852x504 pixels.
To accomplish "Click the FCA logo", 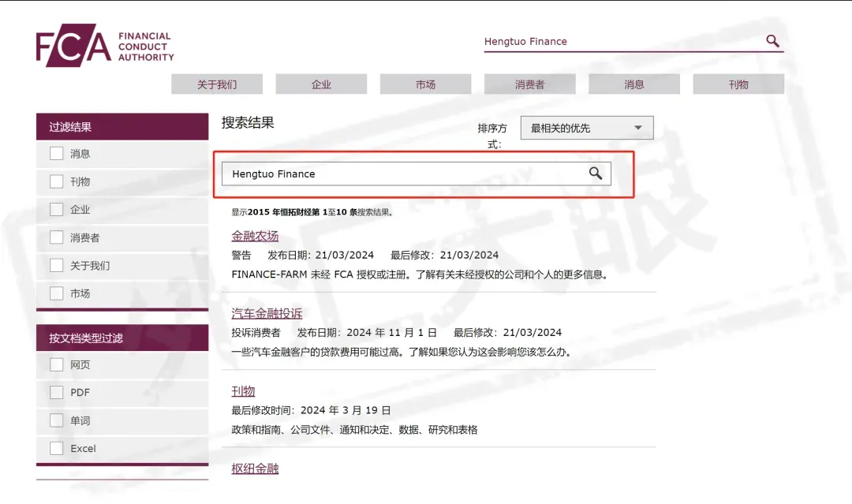I will click(x=105, y=45).
